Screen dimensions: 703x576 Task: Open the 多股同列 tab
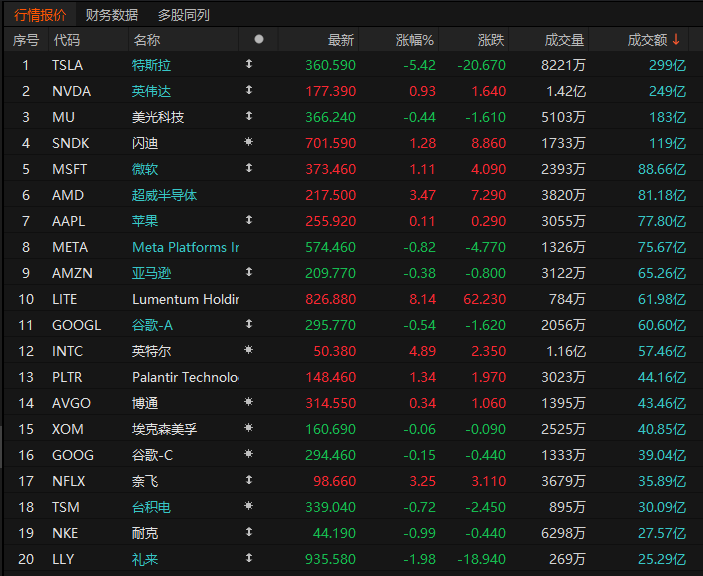coord(183,15)
